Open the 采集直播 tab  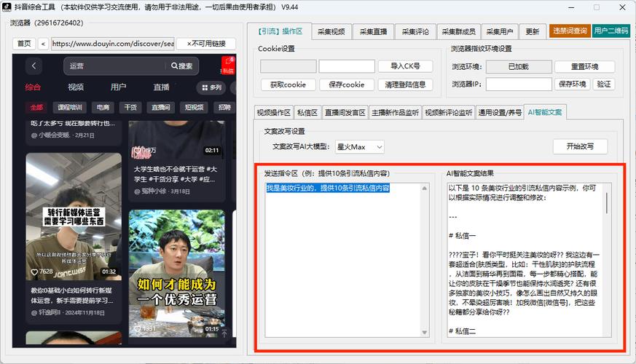pyautogui.click(x=373, y=31)
